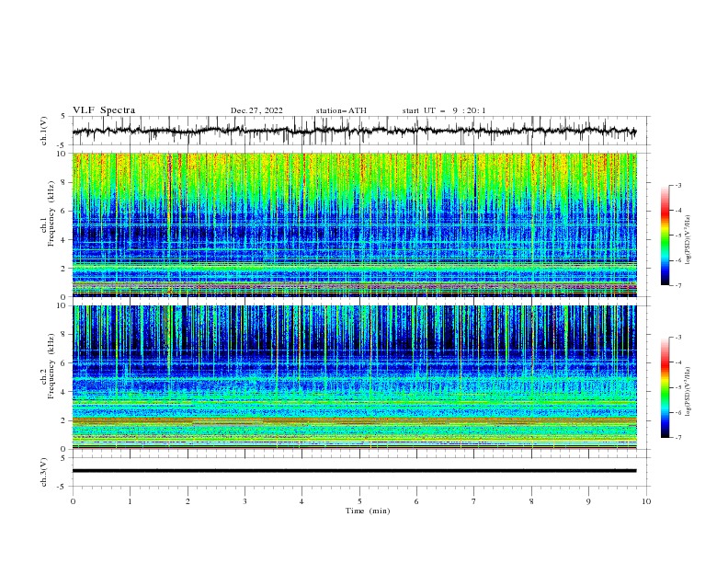
Task: Click the "-4" tick on lower color bar
Action: [x=677, y=362]
